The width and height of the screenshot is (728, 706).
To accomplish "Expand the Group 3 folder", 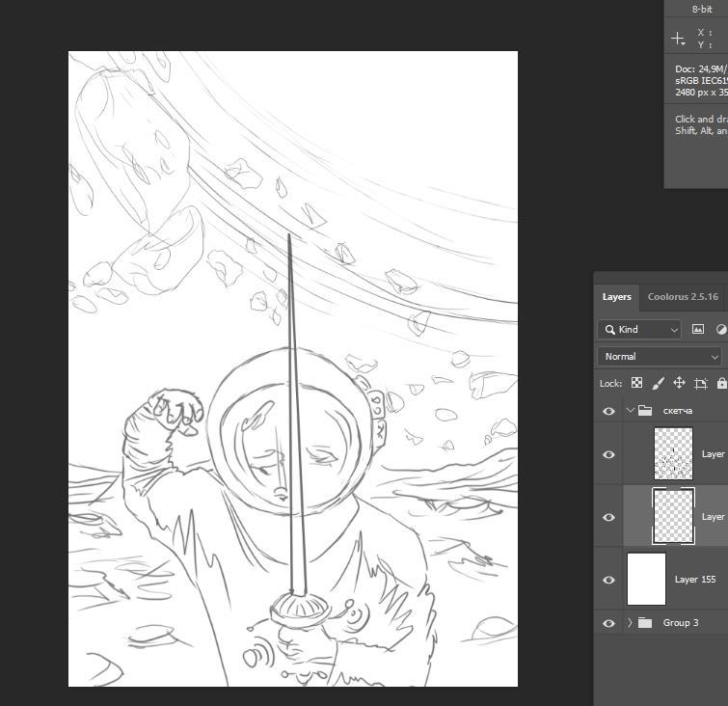I will pos(630,623).
